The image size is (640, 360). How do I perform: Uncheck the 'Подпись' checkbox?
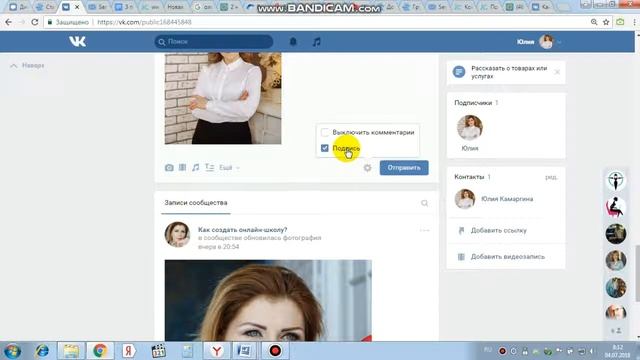325,148
